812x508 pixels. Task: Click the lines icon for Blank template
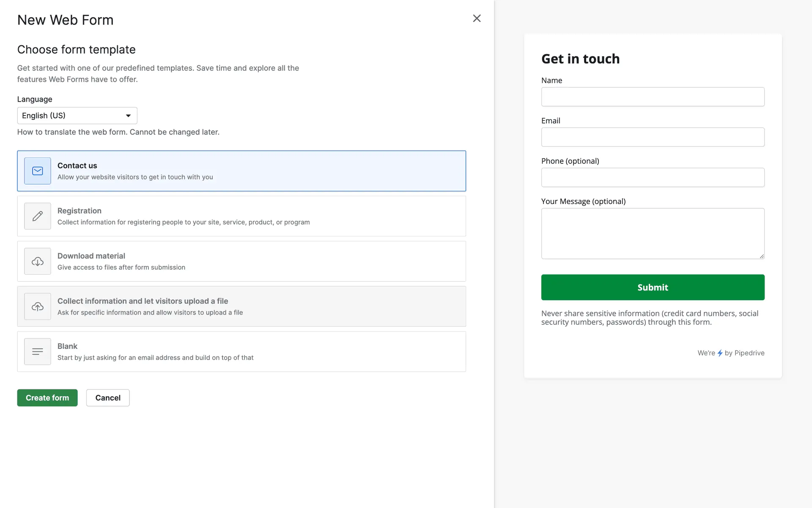[x=37, y=351]
